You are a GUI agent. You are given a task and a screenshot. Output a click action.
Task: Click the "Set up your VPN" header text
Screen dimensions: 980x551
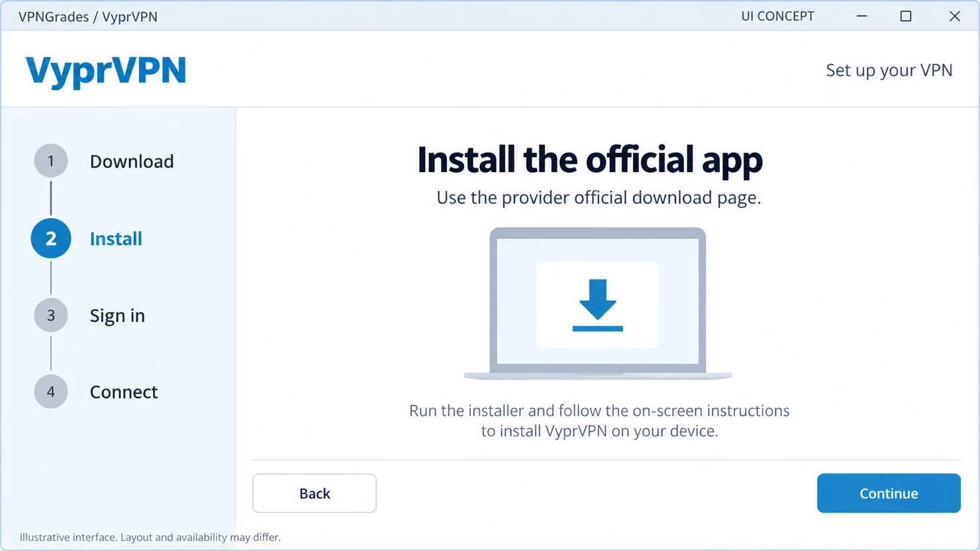point(889,70)
